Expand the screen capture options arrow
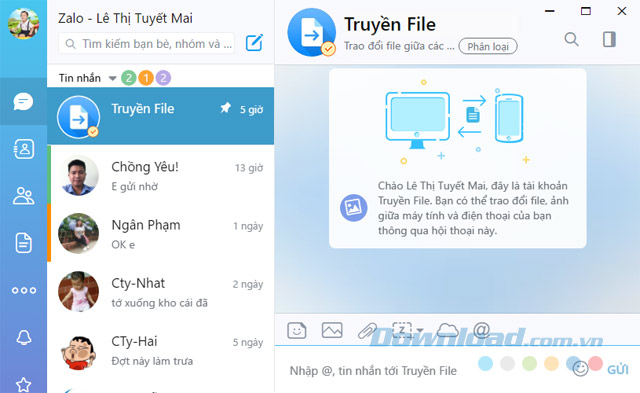 pyautogui.click(x=420, y=331)
